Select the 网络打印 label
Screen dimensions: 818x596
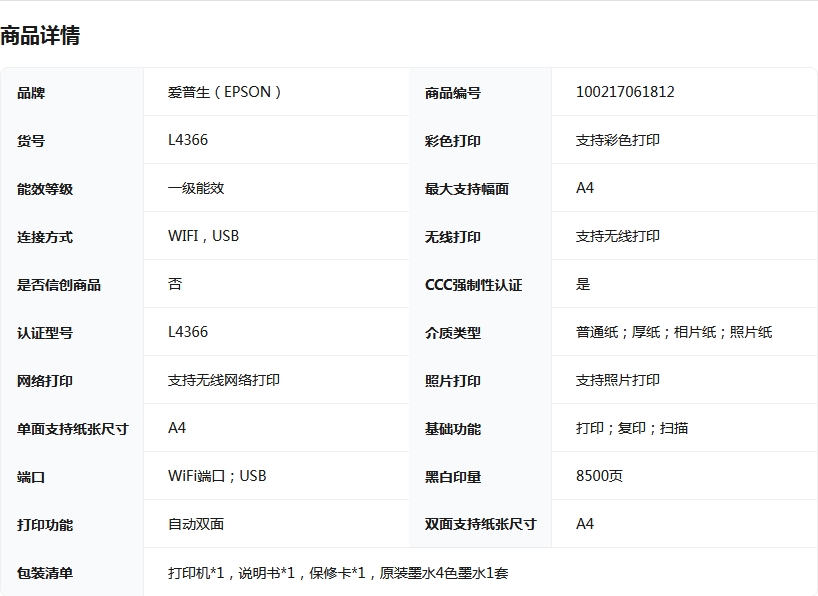(x=45, y=381)
